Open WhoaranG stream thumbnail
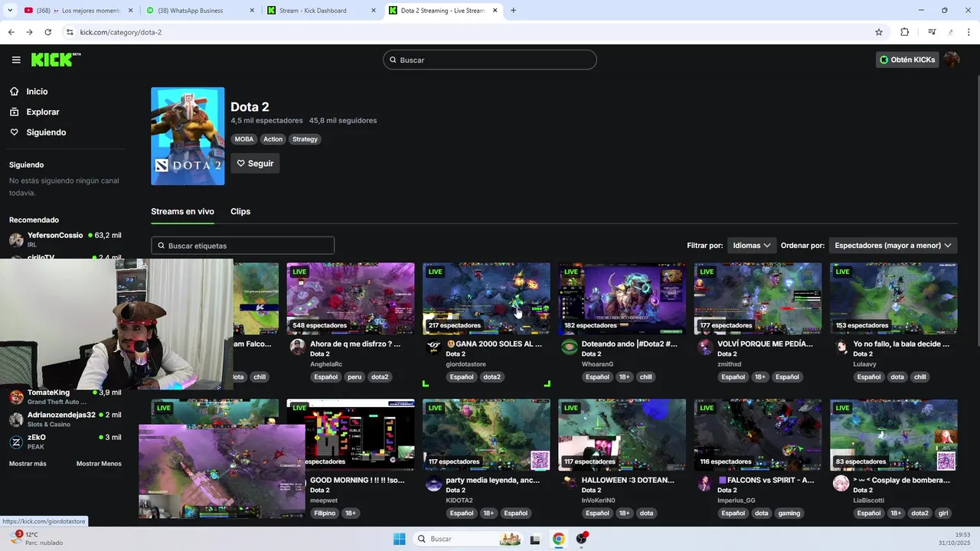 tap(622, 298)
